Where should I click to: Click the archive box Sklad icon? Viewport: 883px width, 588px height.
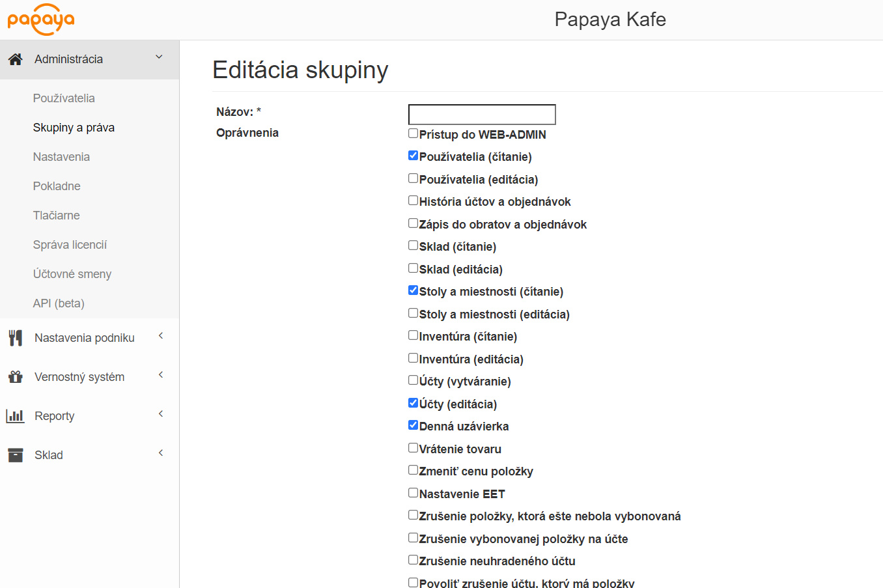16,455
